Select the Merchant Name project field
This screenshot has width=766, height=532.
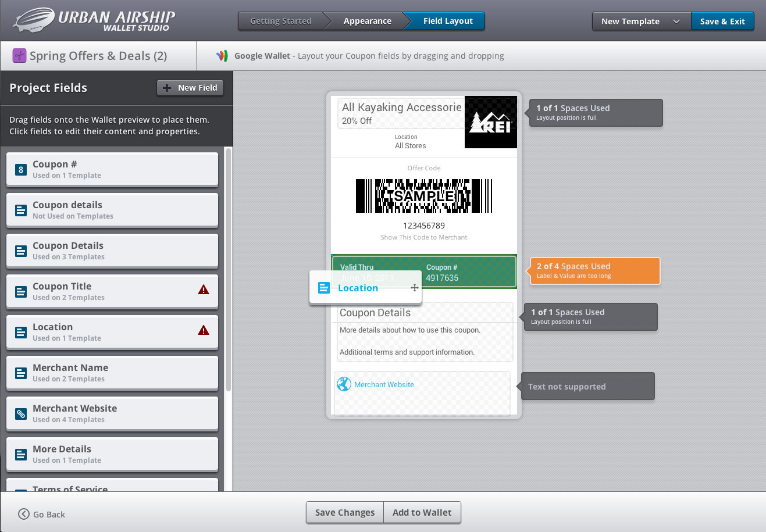(x=112, y=373)
